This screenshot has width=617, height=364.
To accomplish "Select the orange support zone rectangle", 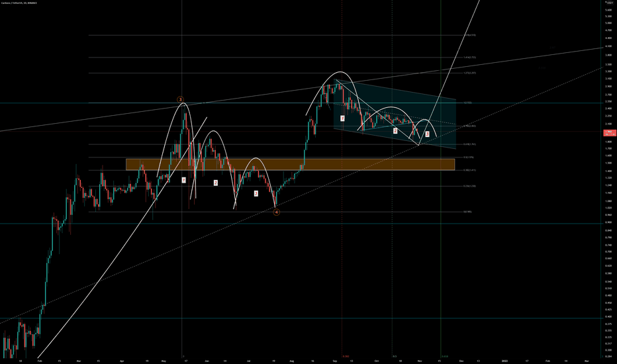I will (x=291, y=165).
